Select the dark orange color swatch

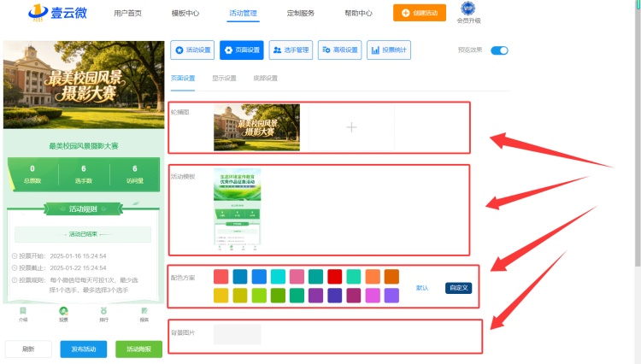[391, 277]
